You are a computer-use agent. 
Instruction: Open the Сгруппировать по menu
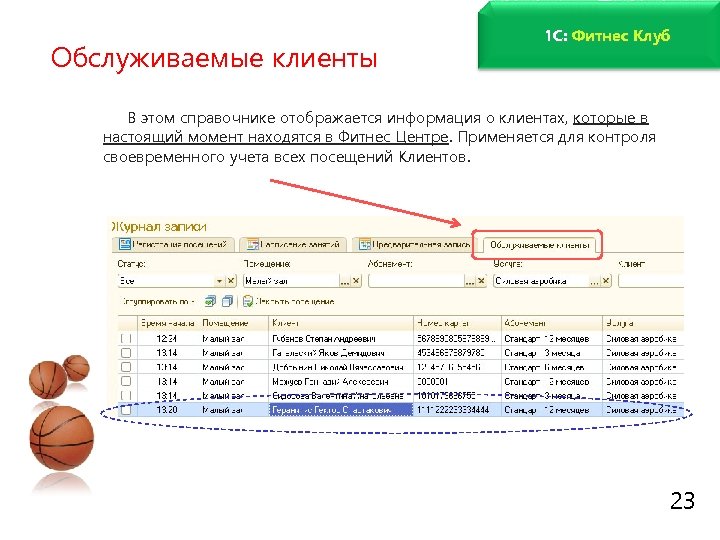pyautogui.click(x=158, y=302)
